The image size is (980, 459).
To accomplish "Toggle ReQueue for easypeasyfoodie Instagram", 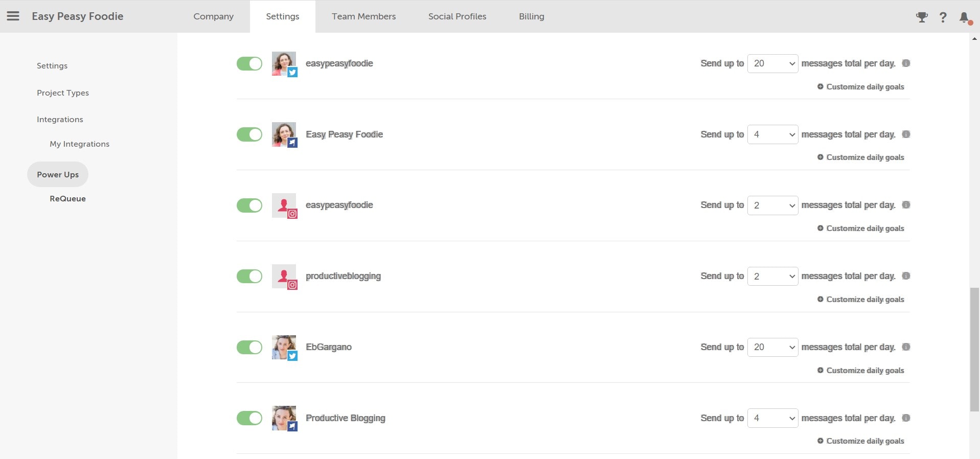I will [249, 205].
